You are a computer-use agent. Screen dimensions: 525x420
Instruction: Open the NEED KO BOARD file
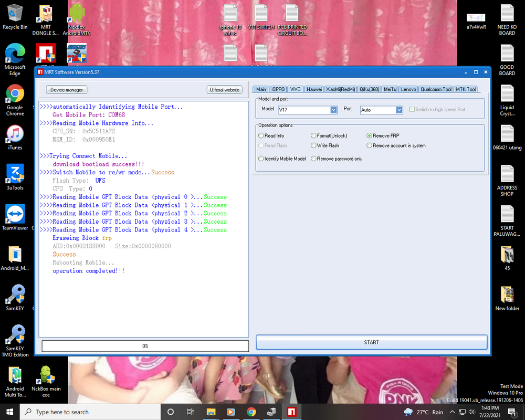point(507,20)
